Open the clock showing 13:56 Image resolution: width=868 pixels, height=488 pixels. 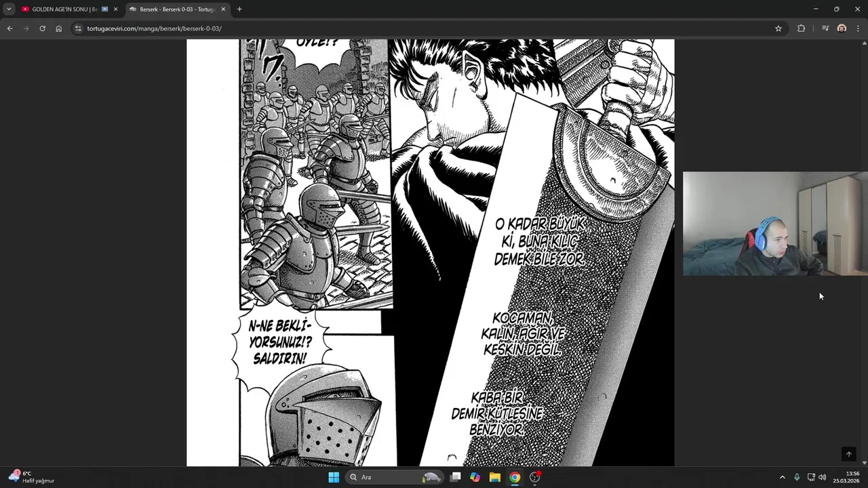(x=847, y=477)
